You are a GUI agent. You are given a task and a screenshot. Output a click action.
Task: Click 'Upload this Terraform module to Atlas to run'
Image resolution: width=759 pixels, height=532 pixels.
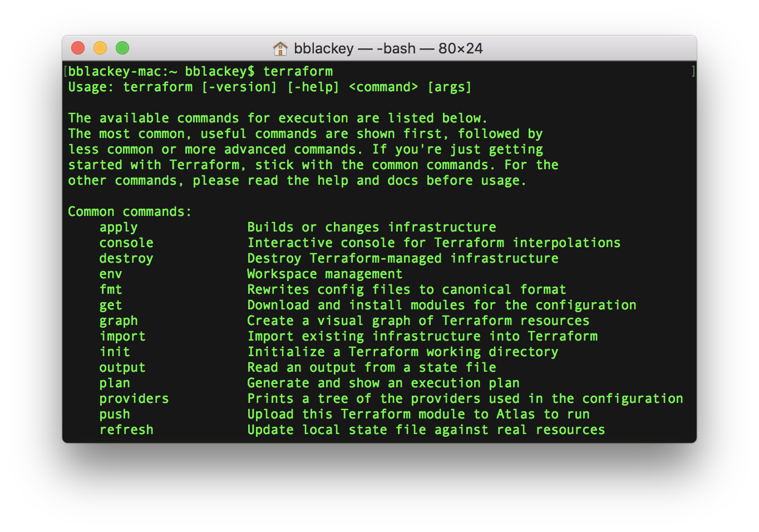[x=418, y=414]
